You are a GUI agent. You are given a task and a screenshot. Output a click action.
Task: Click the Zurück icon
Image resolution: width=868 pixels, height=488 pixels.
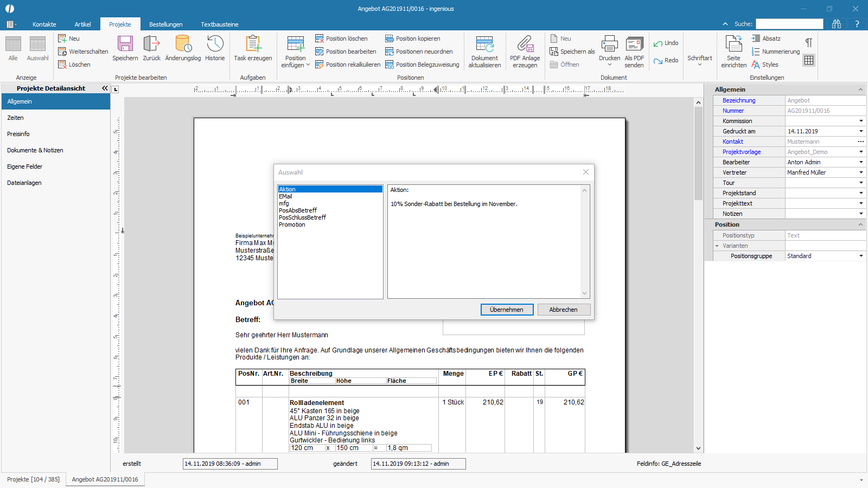point(151,44)
